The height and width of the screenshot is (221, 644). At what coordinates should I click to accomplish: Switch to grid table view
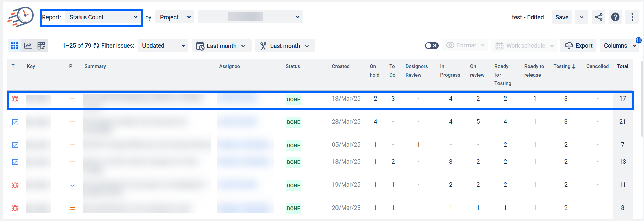pyautogui.click(x=14, y=46)
